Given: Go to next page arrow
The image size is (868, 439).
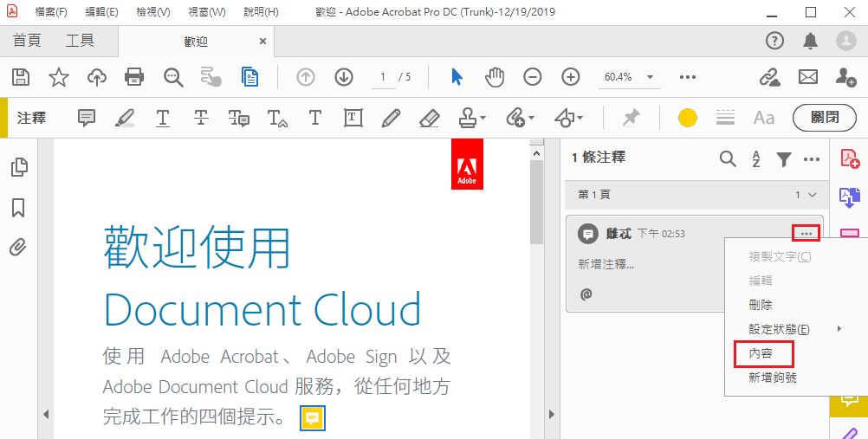Looking at the screenshot, I should point(344,77).
